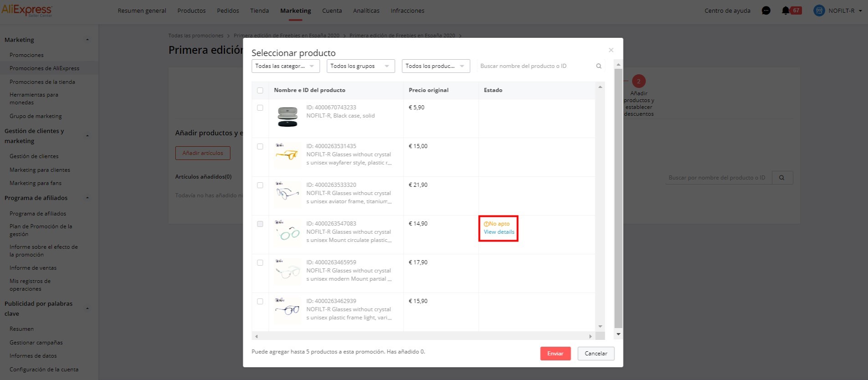This screenshot has height=380, width=868.
Task: Check product ID 4000263531435
Action: [x=260, y=147]
